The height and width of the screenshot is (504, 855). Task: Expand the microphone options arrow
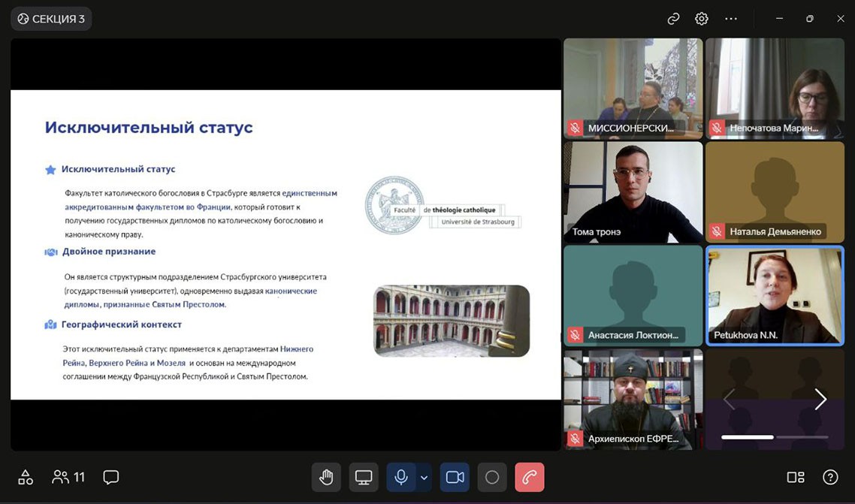point(424,477)
